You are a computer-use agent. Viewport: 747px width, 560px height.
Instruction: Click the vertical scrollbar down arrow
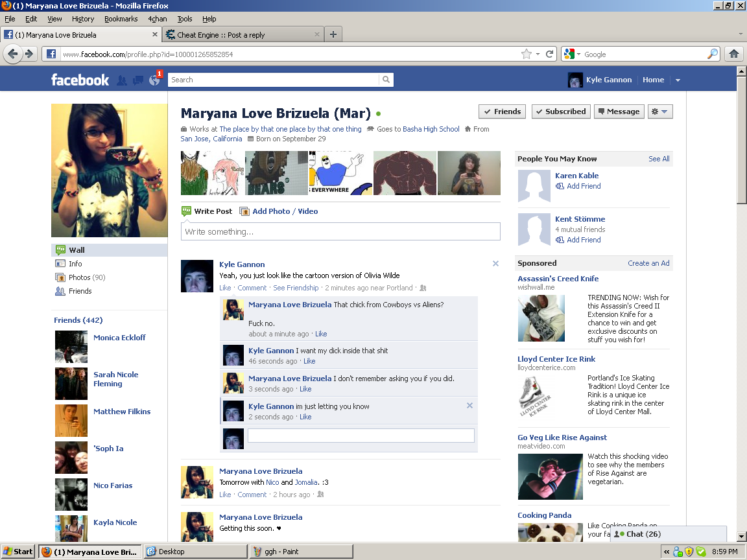(x=742, y=536)
